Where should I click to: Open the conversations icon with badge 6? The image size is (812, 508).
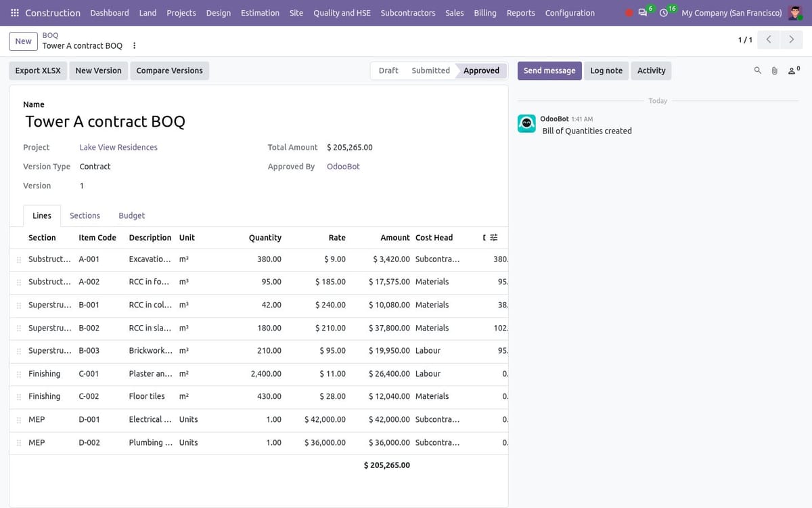[643, 13]
